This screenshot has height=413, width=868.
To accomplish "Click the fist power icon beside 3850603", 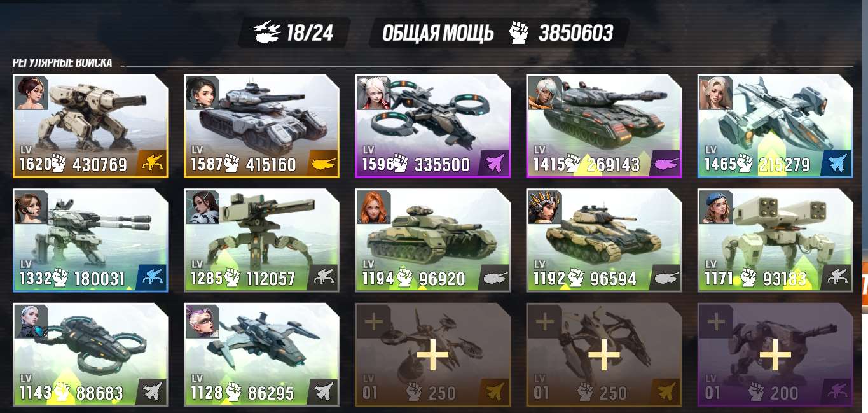I will pyautogui.click(x=519, y=33).
